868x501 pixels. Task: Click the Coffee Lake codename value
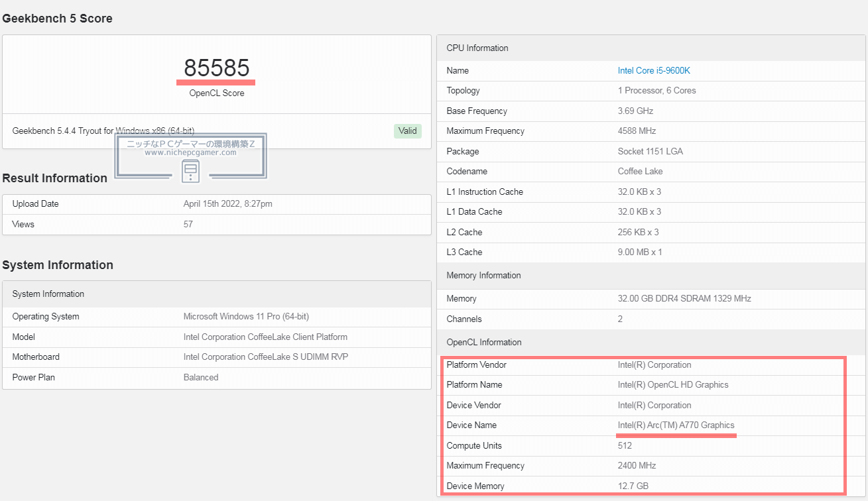(640, 171)
